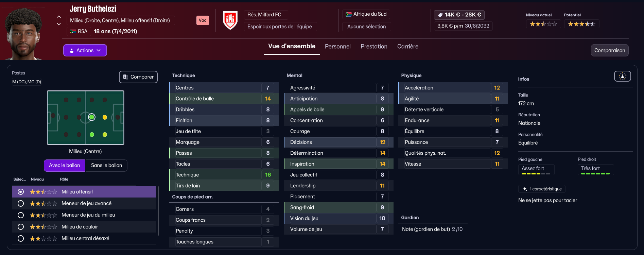This screenshot has height=255, width=644.
Task: Click the selected Milieu (Centre) position dot on the pitch
Action: pyautogui.click(x=92, y=117)
